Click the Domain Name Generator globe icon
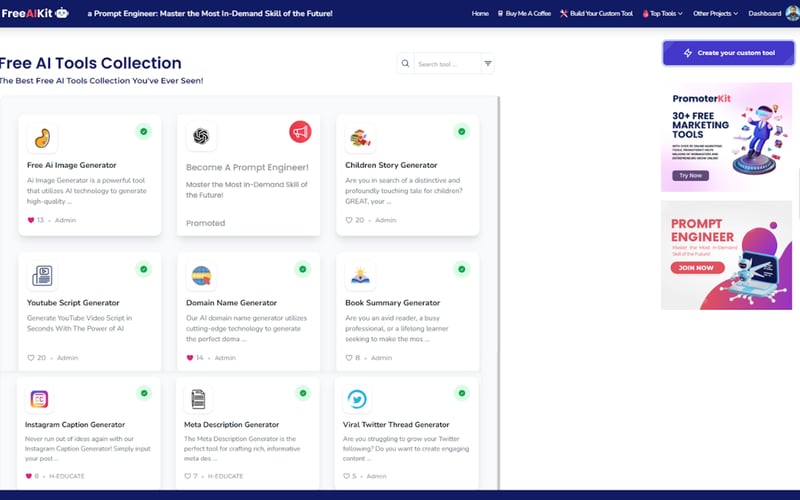This screenshot has width=800, height=500. click(x=201, y=276)
